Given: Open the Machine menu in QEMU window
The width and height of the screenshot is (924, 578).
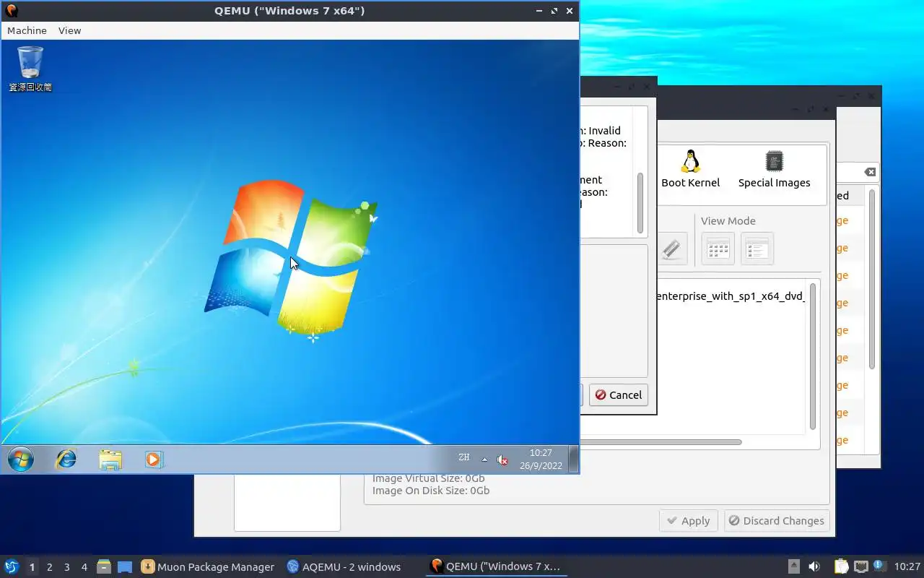Looking at the screenshot, I should [27, 30].
